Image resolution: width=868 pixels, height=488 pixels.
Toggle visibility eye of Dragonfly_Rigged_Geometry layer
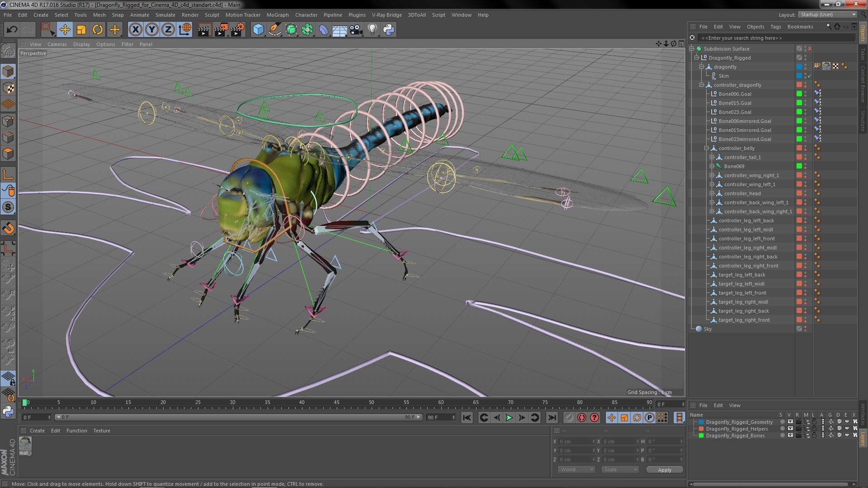coord(790,422)
